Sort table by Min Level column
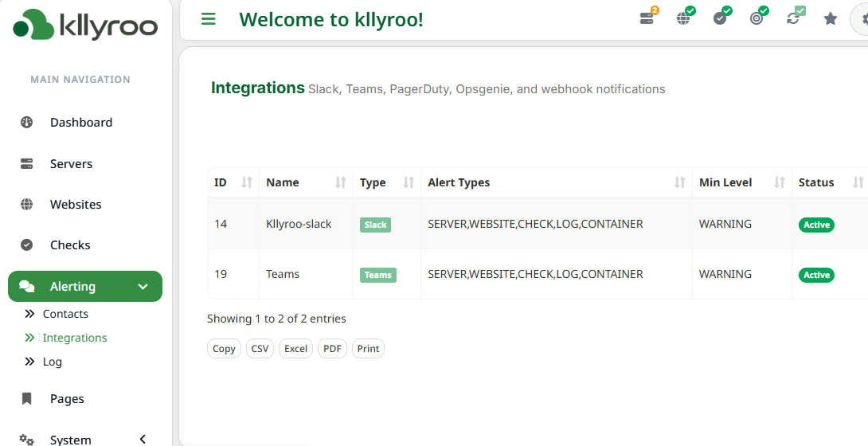The image size is (868, 446). (x=780, y=182)
